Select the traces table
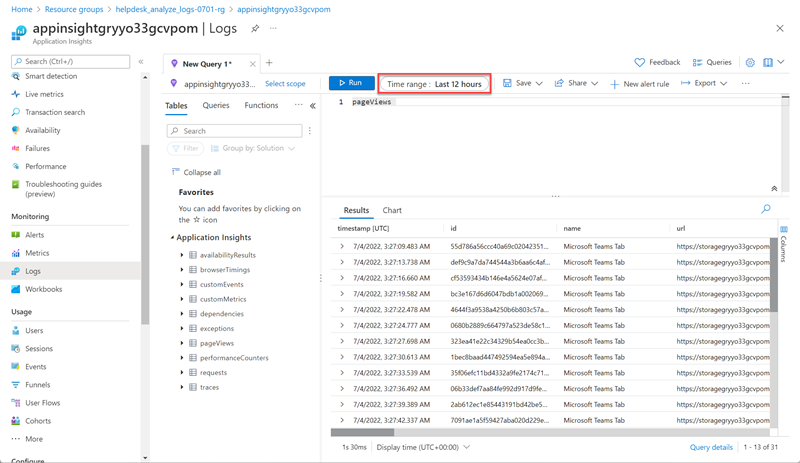Image resolution: width=800 pixels, height=463 pixels. (209, 387)
